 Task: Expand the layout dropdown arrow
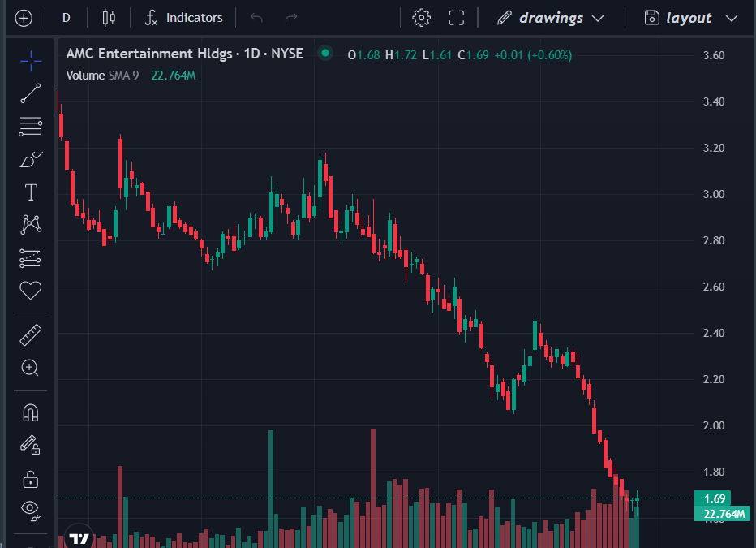coord(732,18)
